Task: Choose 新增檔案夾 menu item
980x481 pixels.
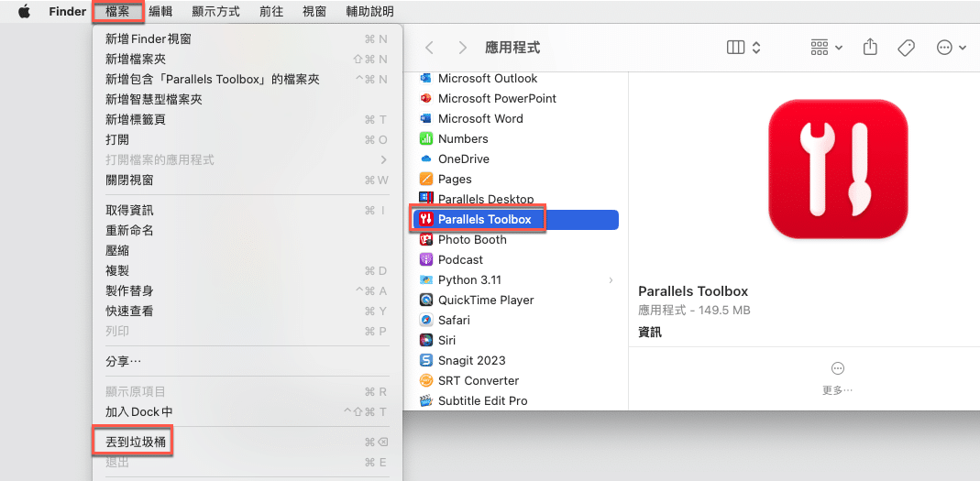Action: coord(247,59)
